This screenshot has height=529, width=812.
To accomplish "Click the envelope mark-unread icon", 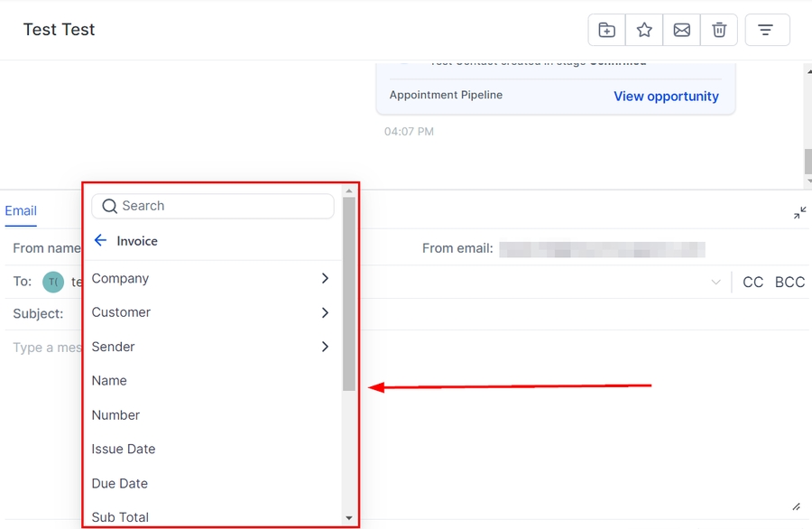I will click(682, 30).
